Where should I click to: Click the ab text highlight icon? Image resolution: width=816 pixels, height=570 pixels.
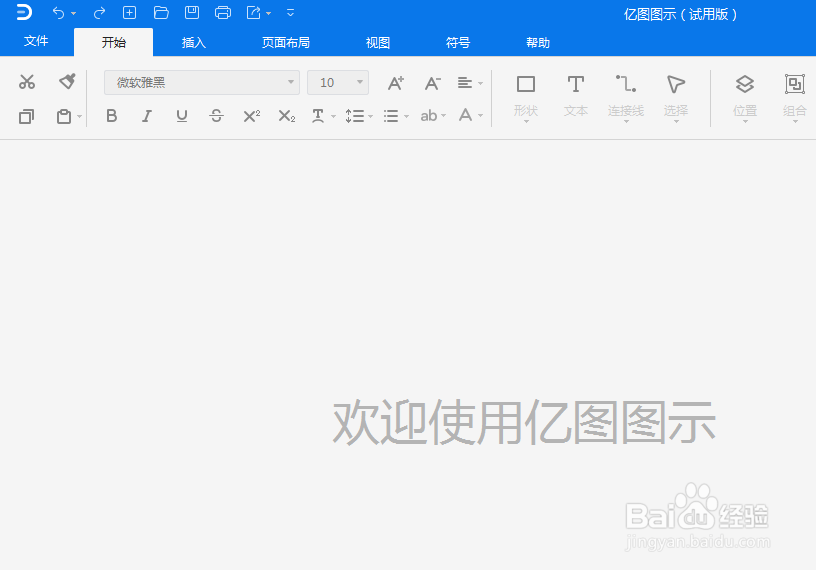point(428,116)
